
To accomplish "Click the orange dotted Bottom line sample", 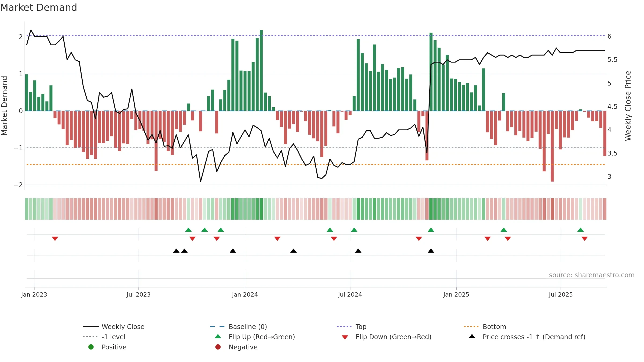I will (472, 327).
